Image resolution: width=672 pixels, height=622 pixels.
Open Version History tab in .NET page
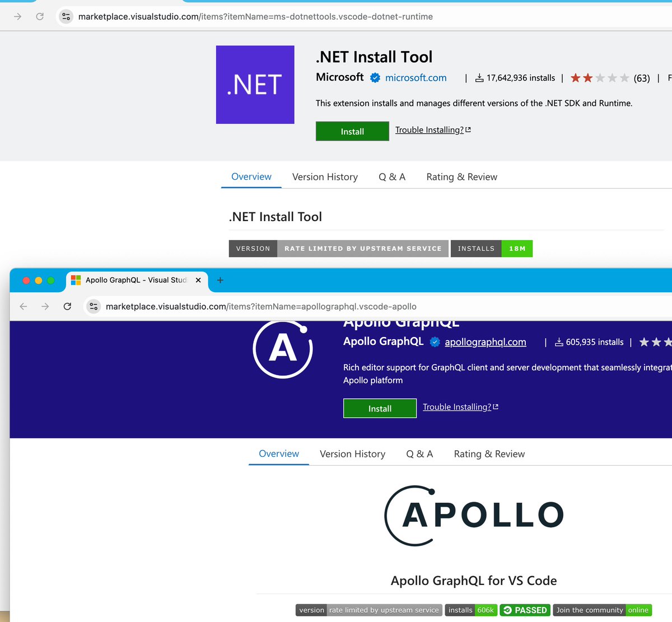coord(325,177)
